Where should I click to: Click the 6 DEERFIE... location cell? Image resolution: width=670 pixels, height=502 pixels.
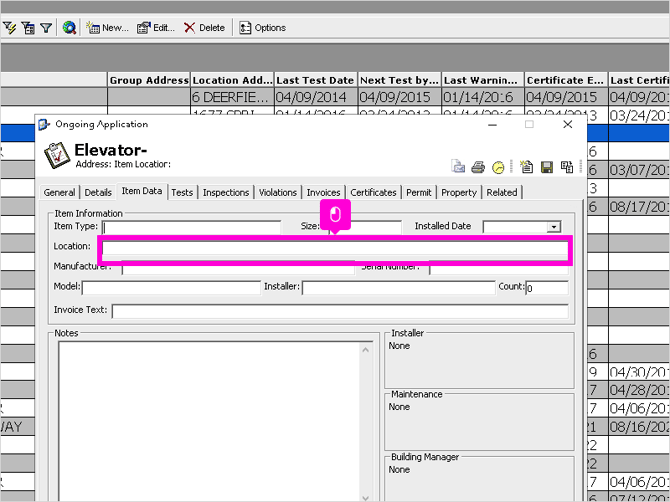[232, 97]
